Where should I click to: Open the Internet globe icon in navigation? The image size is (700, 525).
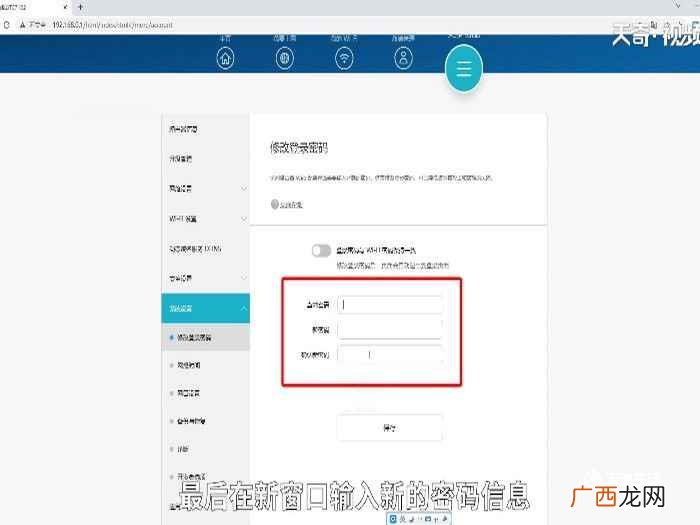click(285, 58)
